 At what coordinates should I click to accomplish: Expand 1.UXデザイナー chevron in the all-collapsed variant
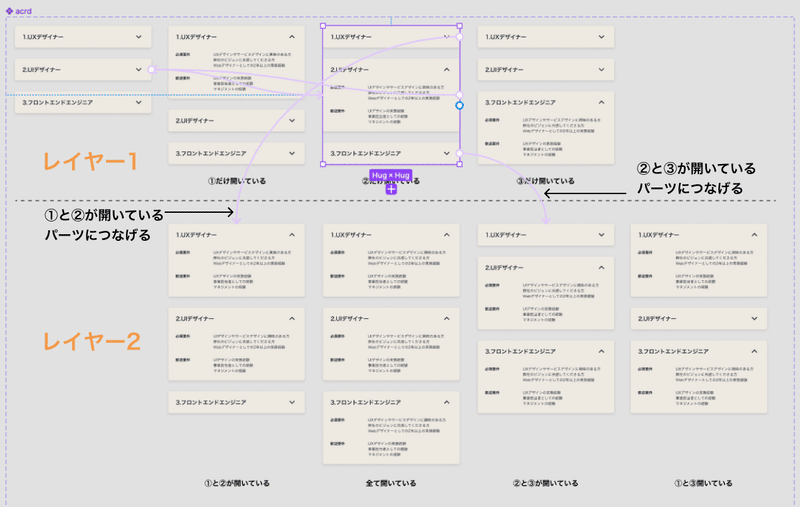pos(139,37)
